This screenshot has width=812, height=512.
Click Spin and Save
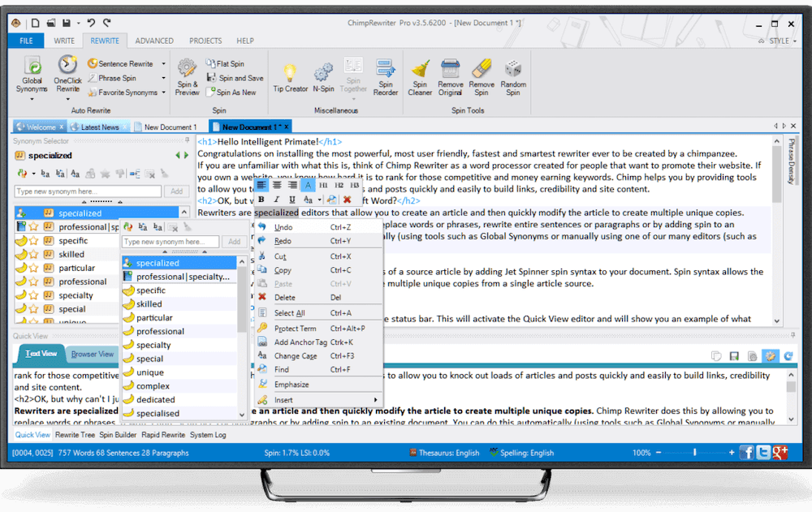click(235, 78)
